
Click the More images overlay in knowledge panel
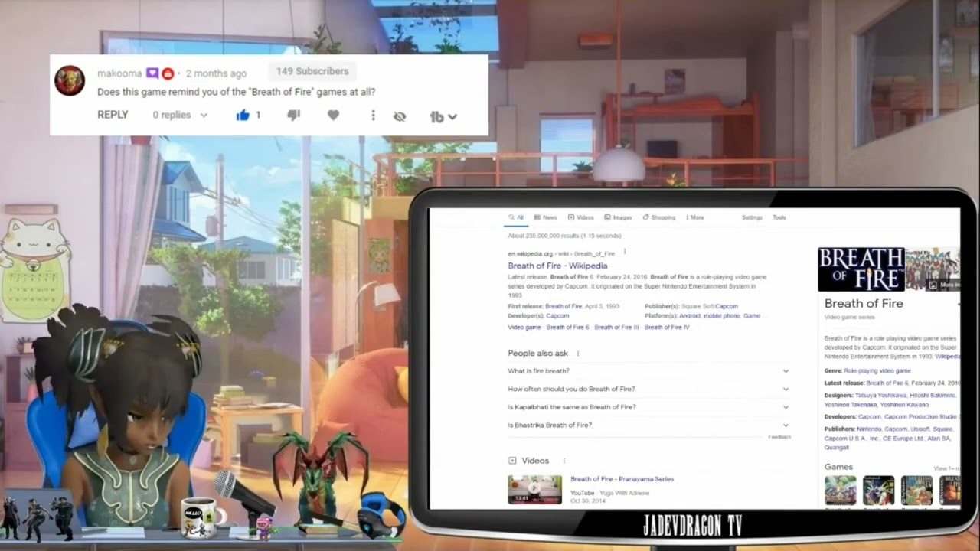point(945,285)
